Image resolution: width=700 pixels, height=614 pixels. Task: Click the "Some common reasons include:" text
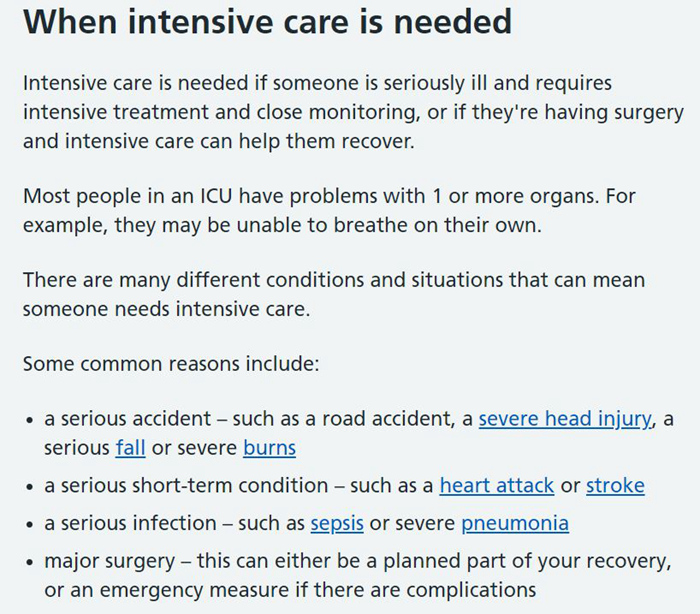pyautogui.click(x=171, y=363)
